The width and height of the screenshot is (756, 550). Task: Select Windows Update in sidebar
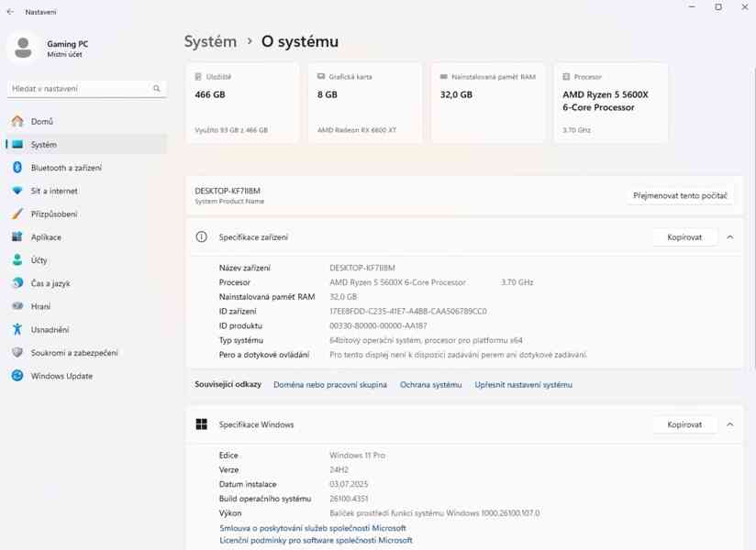click(87, 376)
